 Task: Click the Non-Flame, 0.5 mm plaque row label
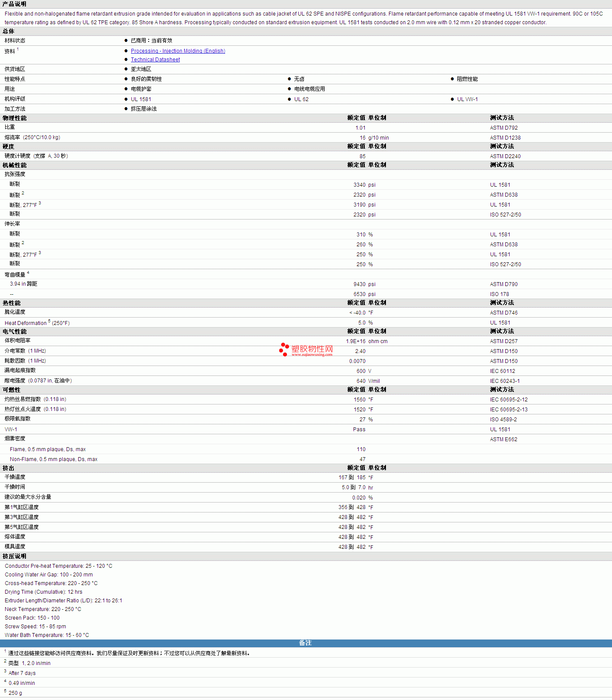[x=54, y=459]
